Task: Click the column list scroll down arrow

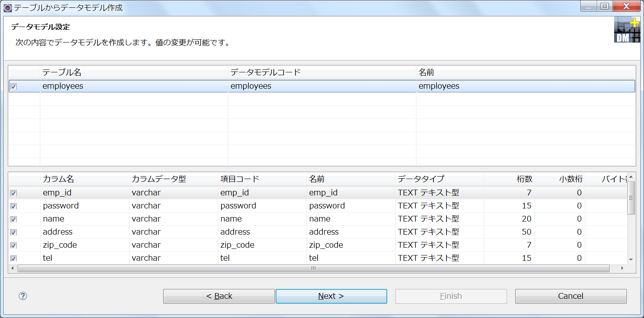Action: (631, 260)
